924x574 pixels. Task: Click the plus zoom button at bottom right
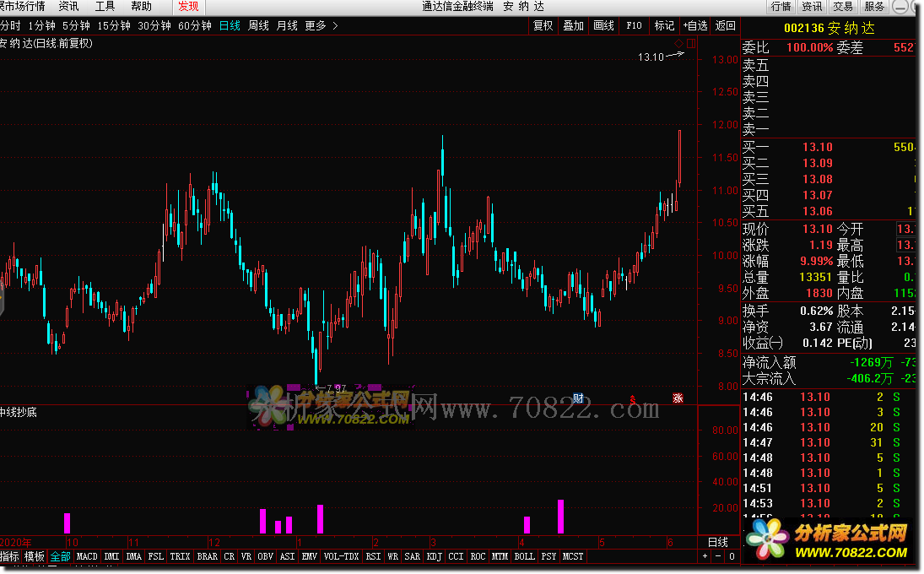click(705, 556)
